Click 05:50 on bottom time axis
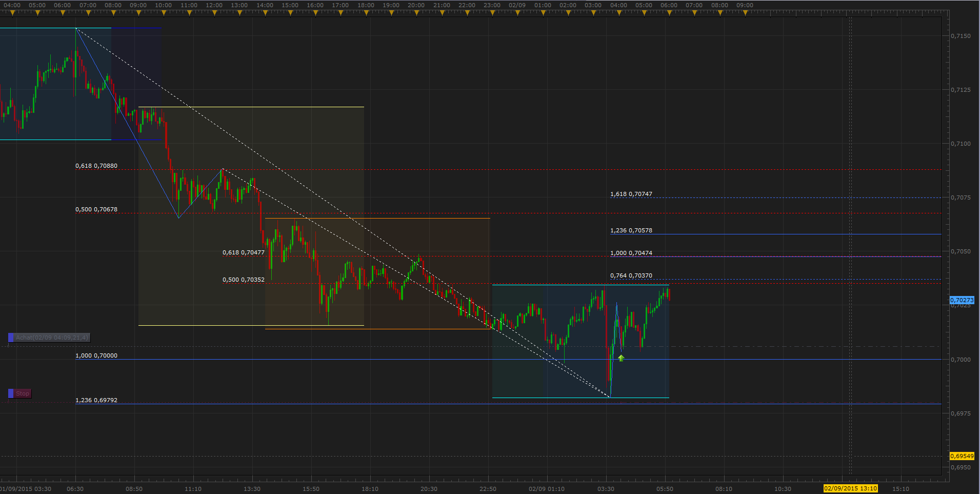980x494 pixels. [665, 489]
